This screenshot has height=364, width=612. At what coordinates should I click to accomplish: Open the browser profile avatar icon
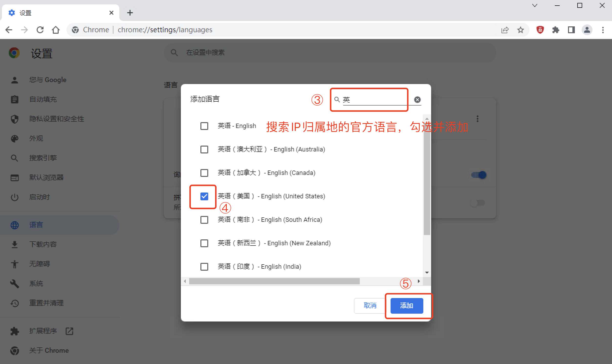coord(587,30)
